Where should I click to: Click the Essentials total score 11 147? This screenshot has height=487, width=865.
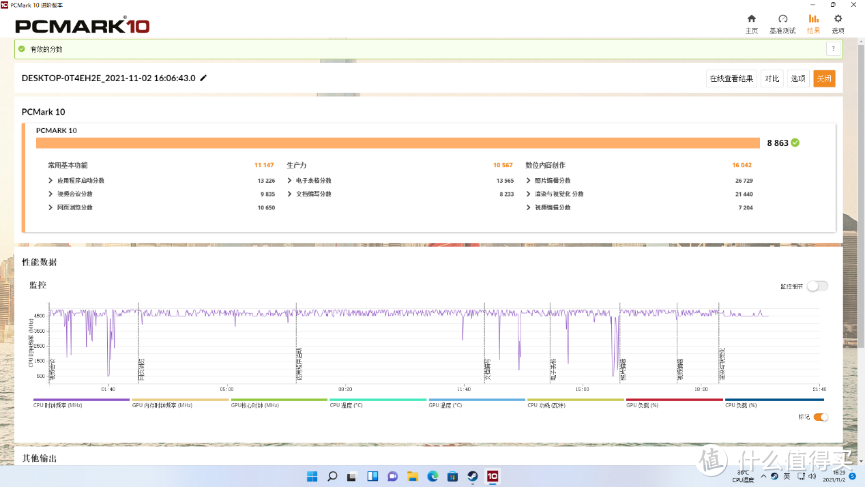[264, 165]
